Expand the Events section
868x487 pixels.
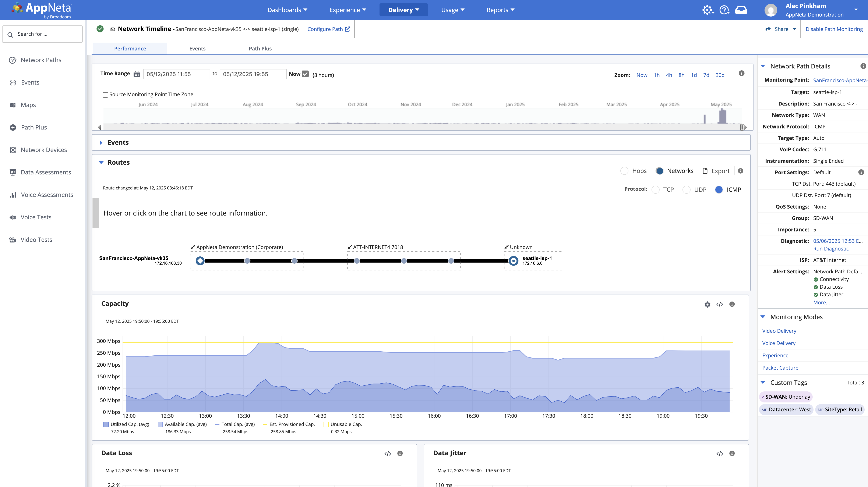click(x=101, y=143)
